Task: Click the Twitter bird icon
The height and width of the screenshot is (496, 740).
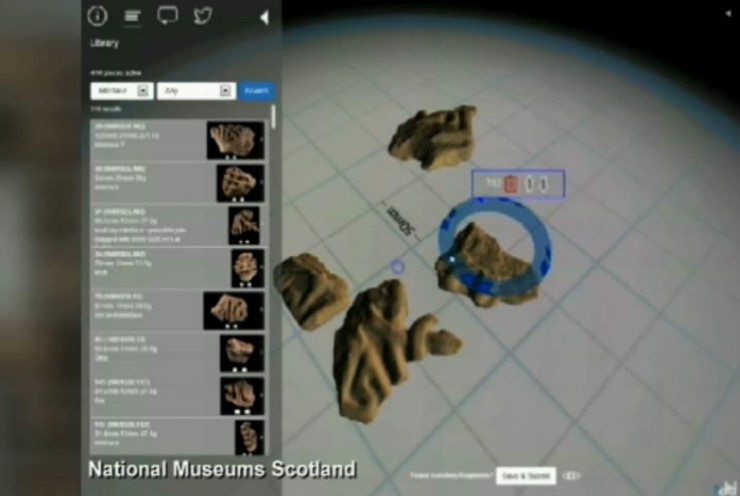Action: point(202,16)
